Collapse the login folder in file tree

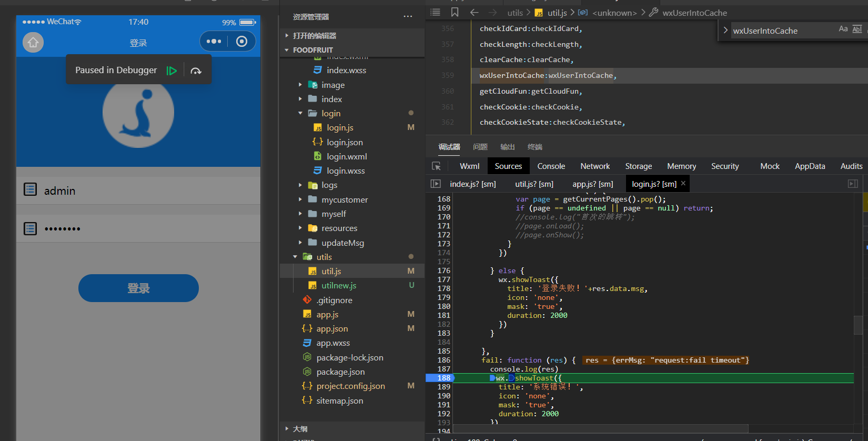[x=300, y=113]
